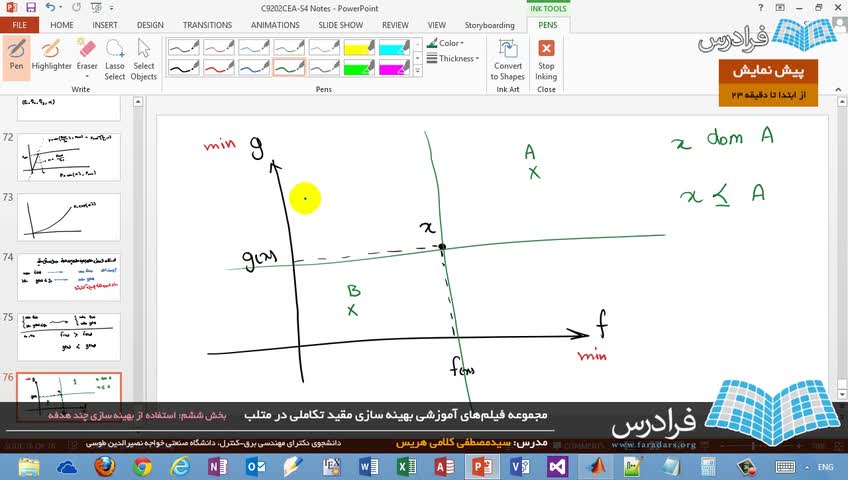The width and height of the screenshot is (848, 480).
Task: Select slide 73 thumbnail
Action: (x=69, y=217)
